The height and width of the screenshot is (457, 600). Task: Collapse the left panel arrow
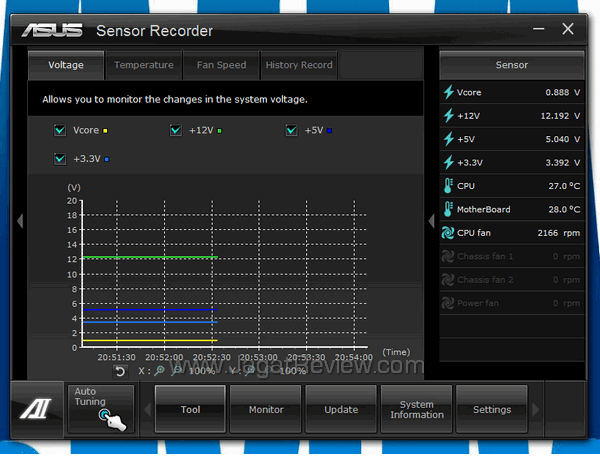(20, 221)
